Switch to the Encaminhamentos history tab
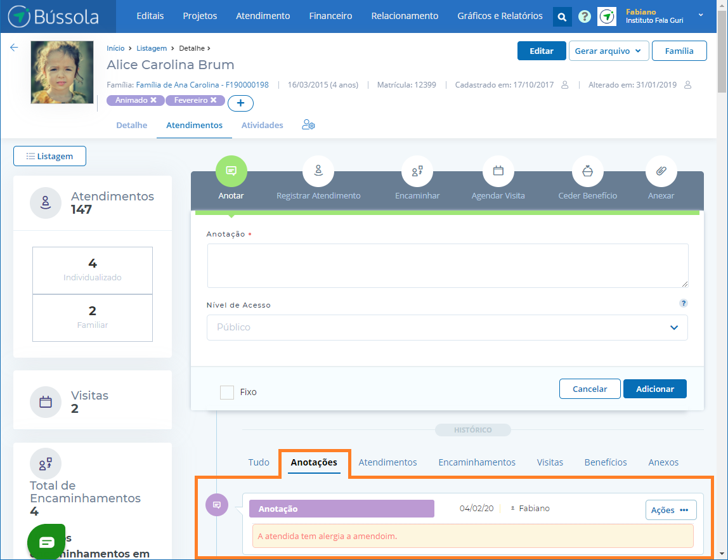 point(477,462)
